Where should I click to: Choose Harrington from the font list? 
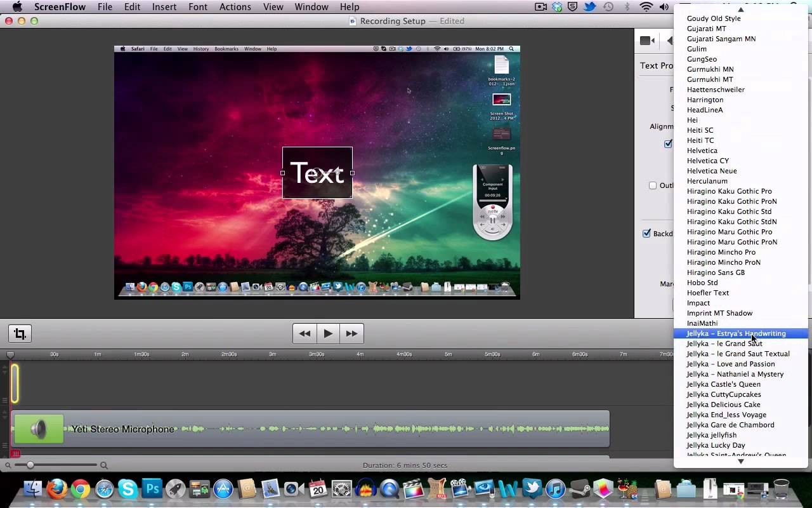point(740,100)
